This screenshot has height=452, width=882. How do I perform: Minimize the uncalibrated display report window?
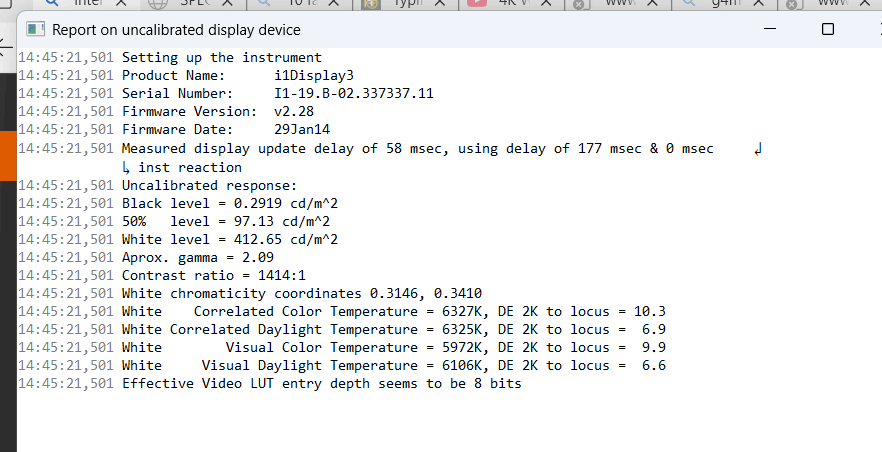[x=770, y=29]
